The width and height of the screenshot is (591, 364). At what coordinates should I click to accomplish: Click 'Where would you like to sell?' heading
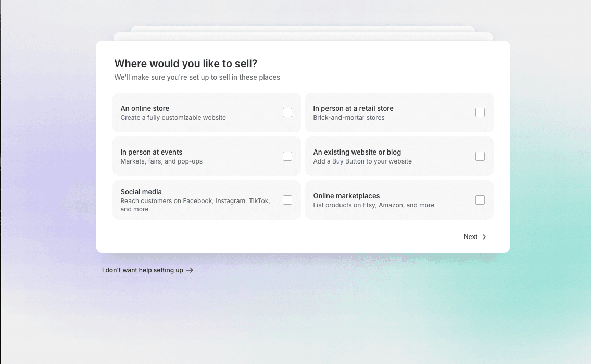point(185,64)
